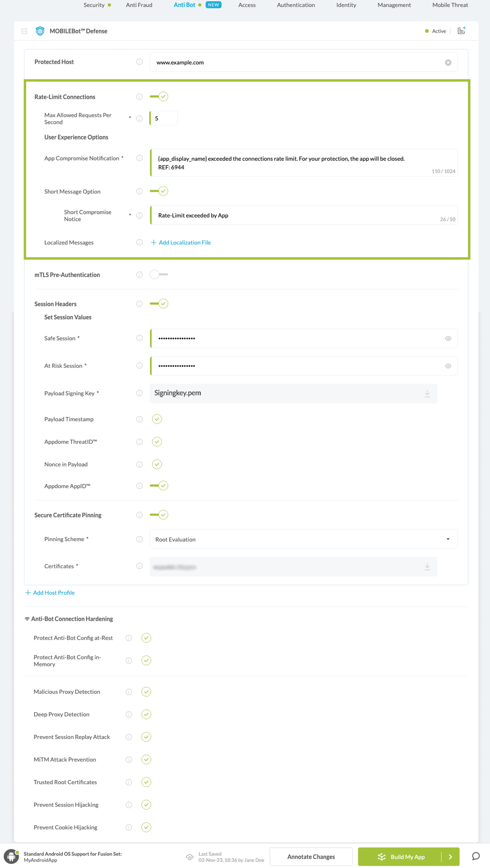Image resolution: width=490 pixels, height=868 pixels.
Task: Switch to the Anti Fraud tab
Action: tap(139, 5)
